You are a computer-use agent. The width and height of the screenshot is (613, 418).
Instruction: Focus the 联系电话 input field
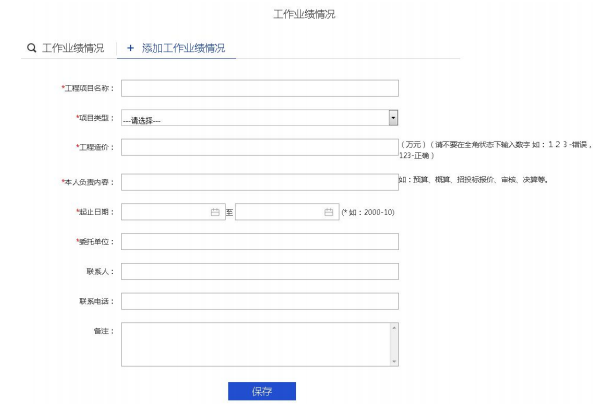coord(260,301)
